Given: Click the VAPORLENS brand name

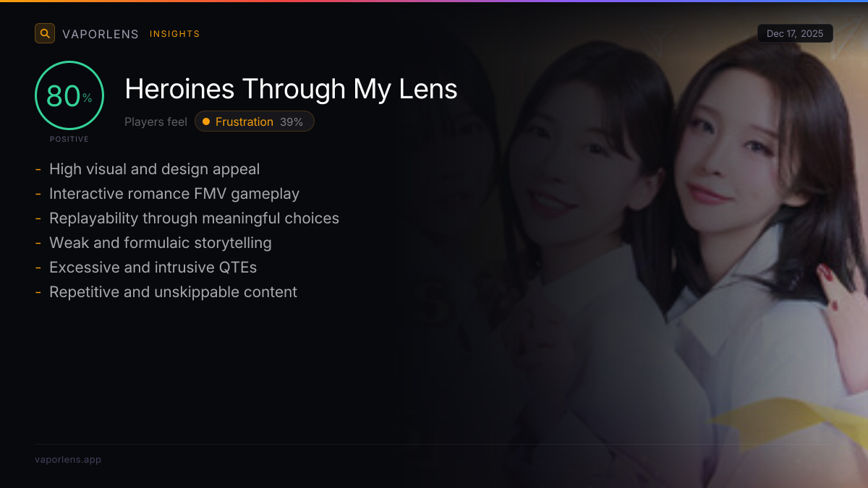Looking at the screenshot, I should click(x=101, y=34).
